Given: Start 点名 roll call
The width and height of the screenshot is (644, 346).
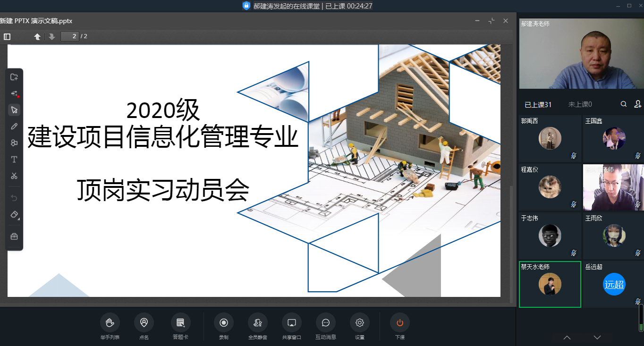Looking at the screenshot, I should point(144,323).
